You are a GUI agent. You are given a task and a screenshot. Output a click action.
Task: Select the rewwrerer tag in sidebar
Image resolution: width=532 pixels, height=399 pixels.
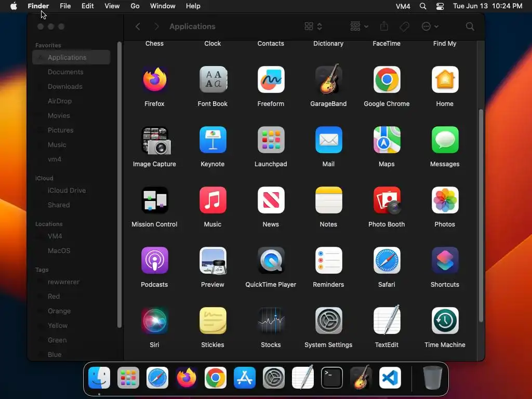(71, 282)
